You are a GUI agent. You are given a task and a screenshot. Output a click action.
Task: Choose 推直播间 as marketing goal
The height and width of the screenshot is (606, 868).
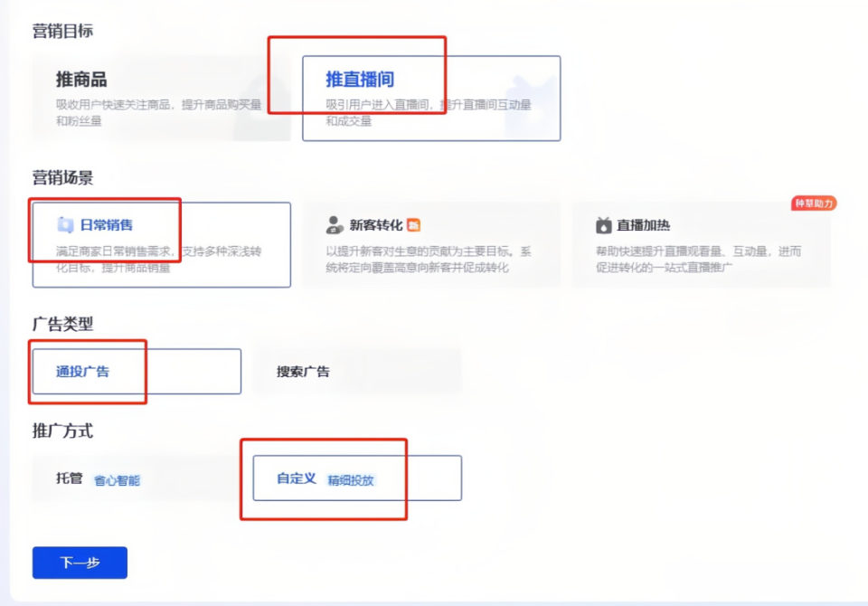coord(431,98)
